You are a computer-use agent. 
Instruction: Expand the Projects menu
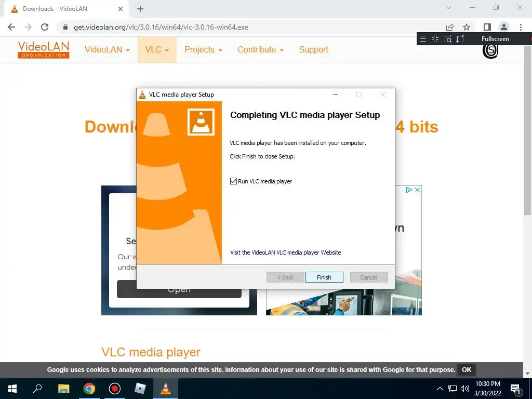[203, 49]
